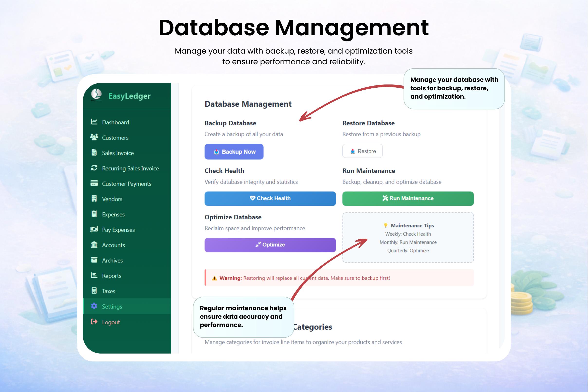This screenshot has width=588, height=392.
Task: Click the Vendors building icon
Action: click(94, 198)
